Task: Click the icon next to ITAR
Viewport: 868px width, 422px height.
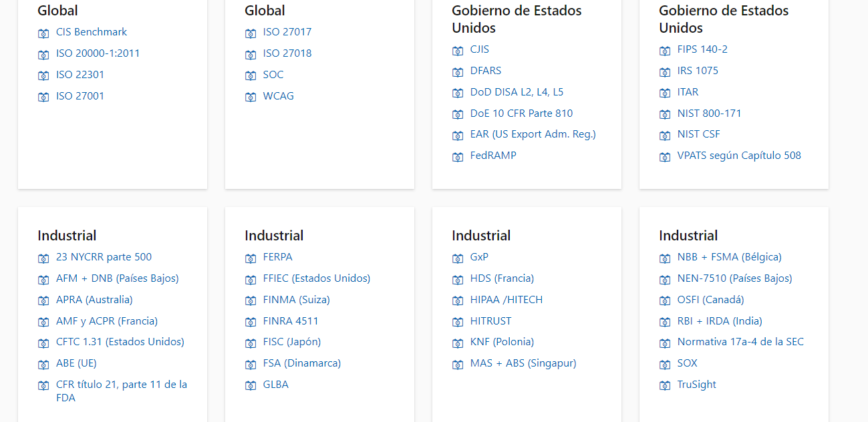Action: [665, 93]
